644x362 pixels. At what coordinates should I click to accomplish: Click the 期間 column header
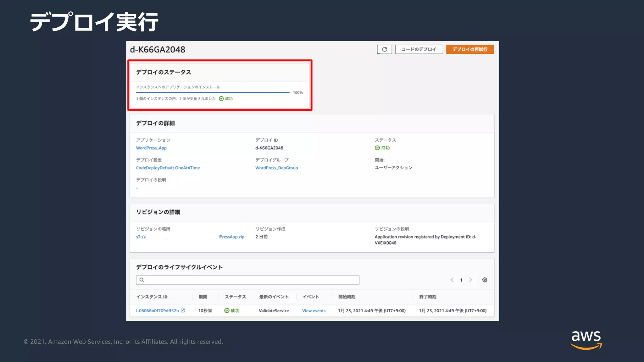(x=203, y=297)
